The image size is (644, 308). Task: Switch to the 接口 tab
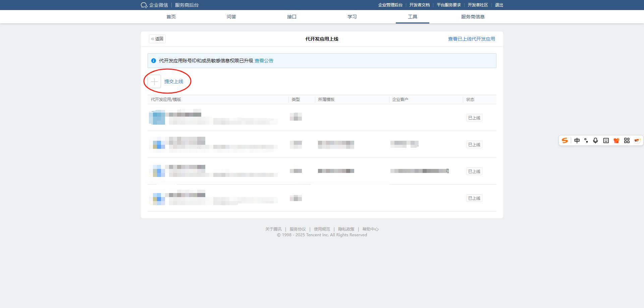pos(292,17)
